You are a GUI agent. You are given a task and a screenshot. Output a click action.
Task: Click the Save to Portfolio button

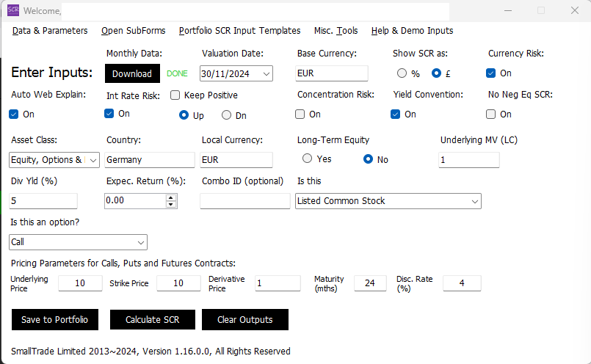(54, 320)
